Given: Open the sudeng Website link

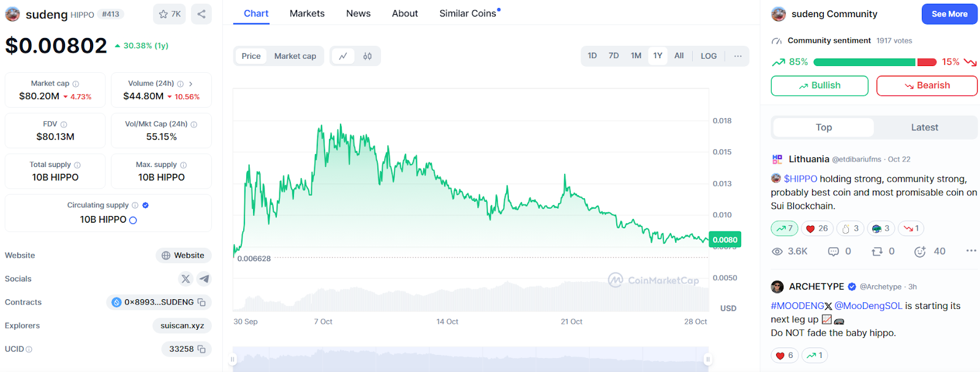Looking at the screenshot, I should tap(183, 256).
